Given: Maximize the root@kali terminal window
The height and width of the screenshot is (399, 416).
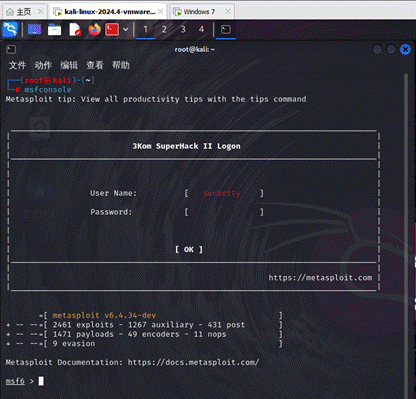Looking at the screenshot, I should click(x=391, y=50).
